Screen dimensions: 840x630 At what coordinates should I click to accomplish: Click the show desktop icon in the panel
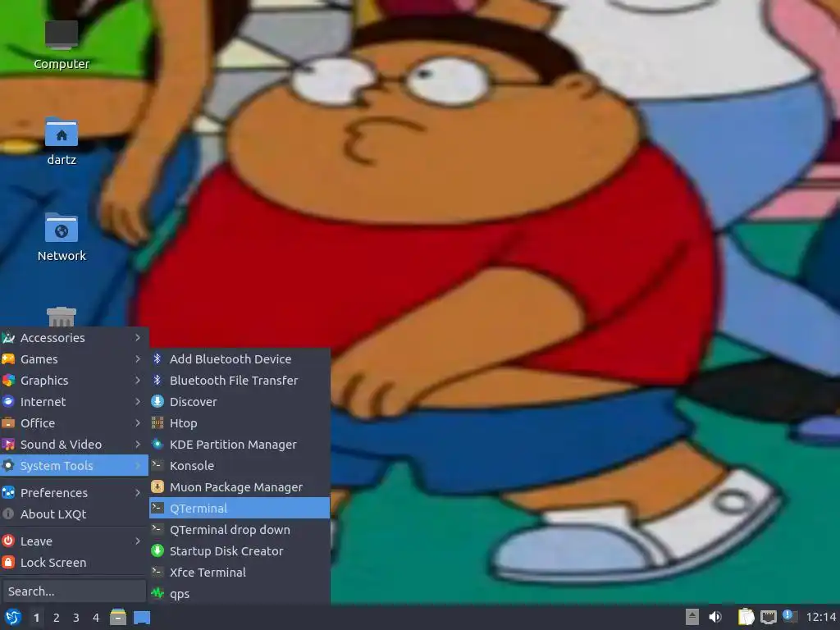coord(142,618)
